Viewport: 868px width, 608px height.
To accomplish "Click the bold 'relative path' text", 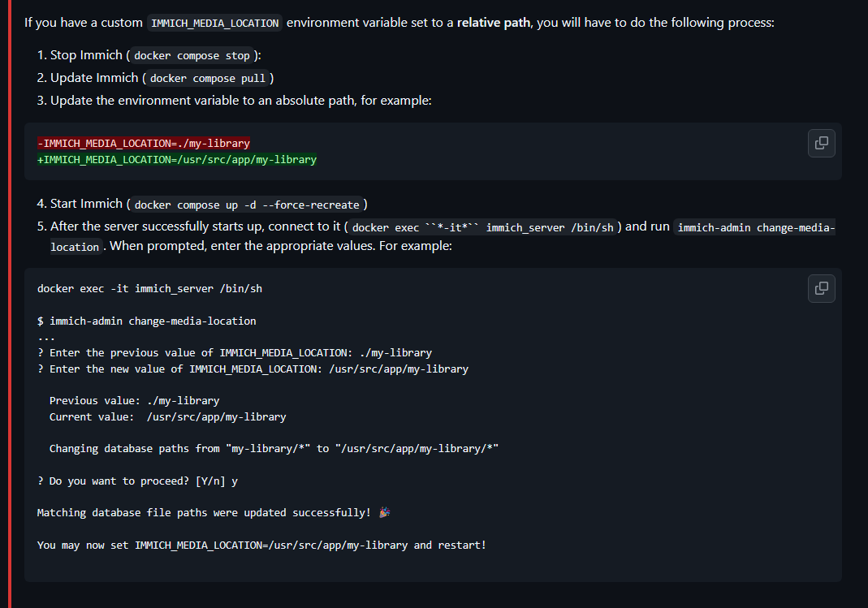I will pos(493,23).
